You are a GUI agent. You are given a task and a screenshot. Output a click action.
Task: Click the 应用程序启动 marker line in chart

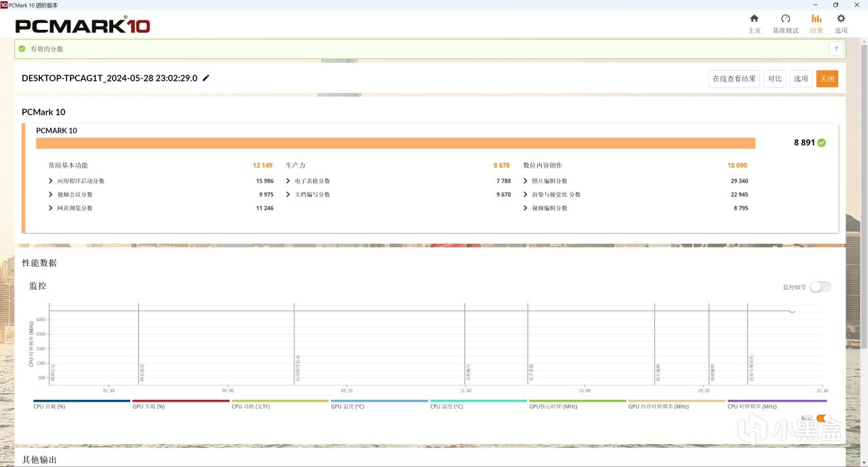294,343
